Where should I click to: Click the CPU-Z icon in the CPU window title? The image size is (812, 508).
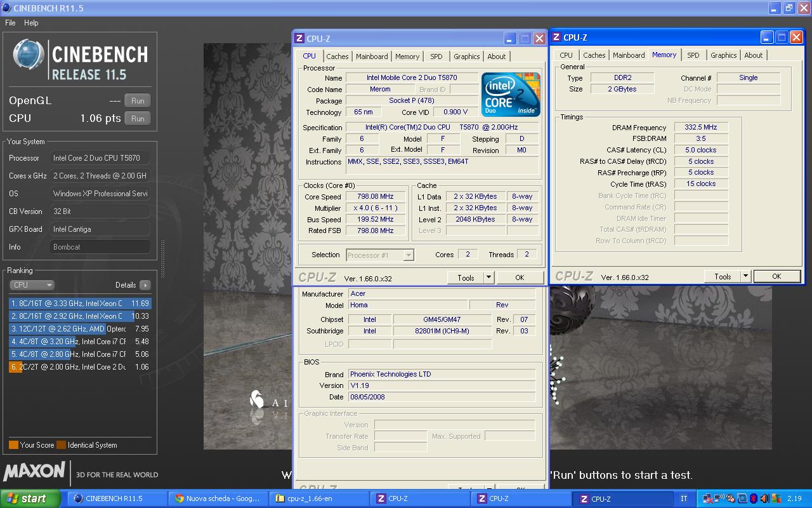tap(299, 39)
